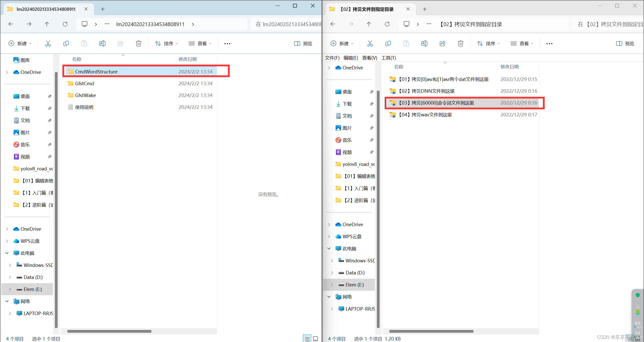Open 下载 in right window sidebar
Viewport: 644px width, 342px height.
point(347,104)
